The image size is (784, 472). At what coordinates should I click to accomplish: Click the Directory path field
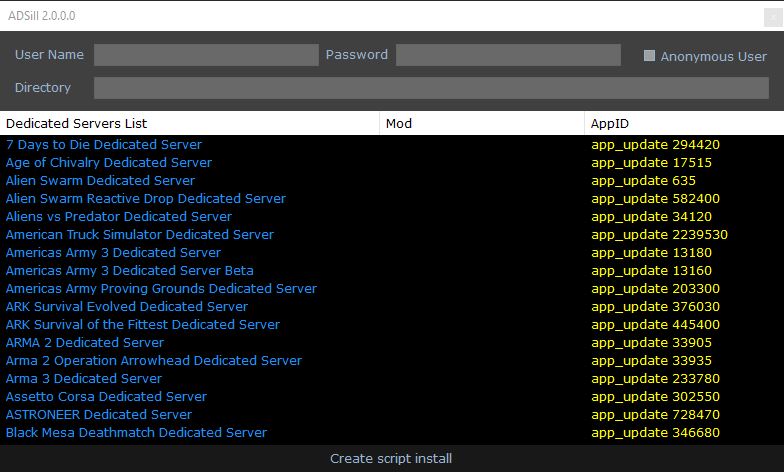coord(431,88)
